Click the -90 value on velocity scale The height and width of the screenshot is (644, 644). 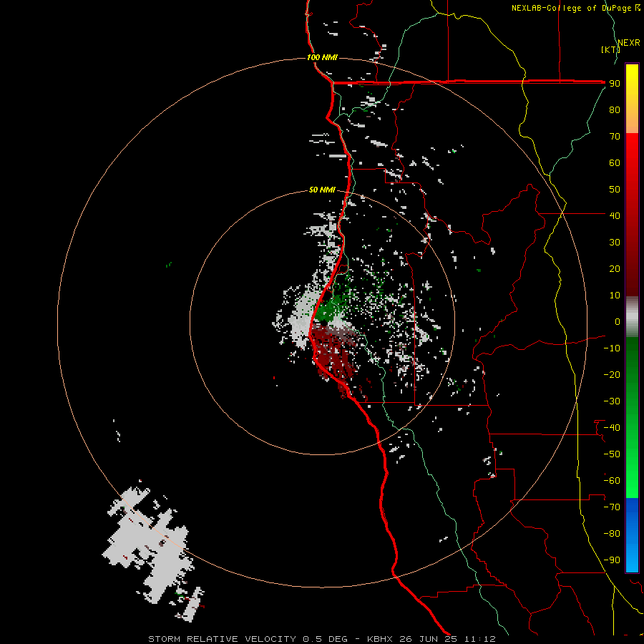click(x=612, y=560)
